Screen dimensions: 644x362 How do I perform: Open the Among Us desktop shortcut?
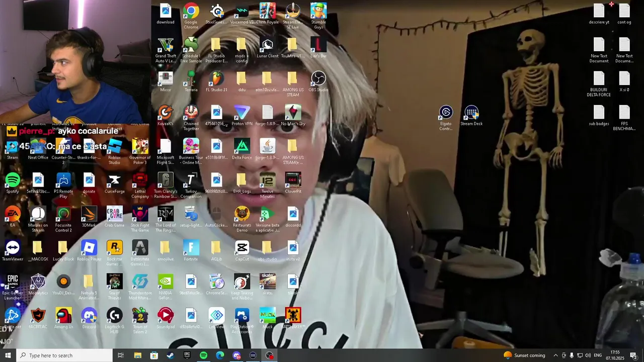coord(63,318)
